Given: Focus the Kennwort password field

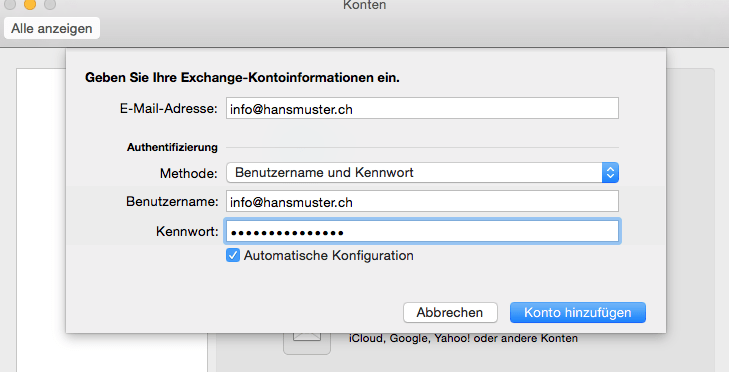Looking at the screenshot, I should point(422,231).
